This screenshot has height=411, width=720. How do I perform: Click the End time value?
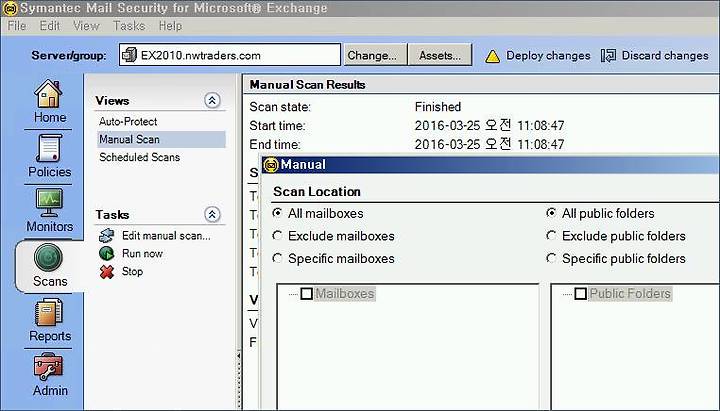(x=489, y=144)
